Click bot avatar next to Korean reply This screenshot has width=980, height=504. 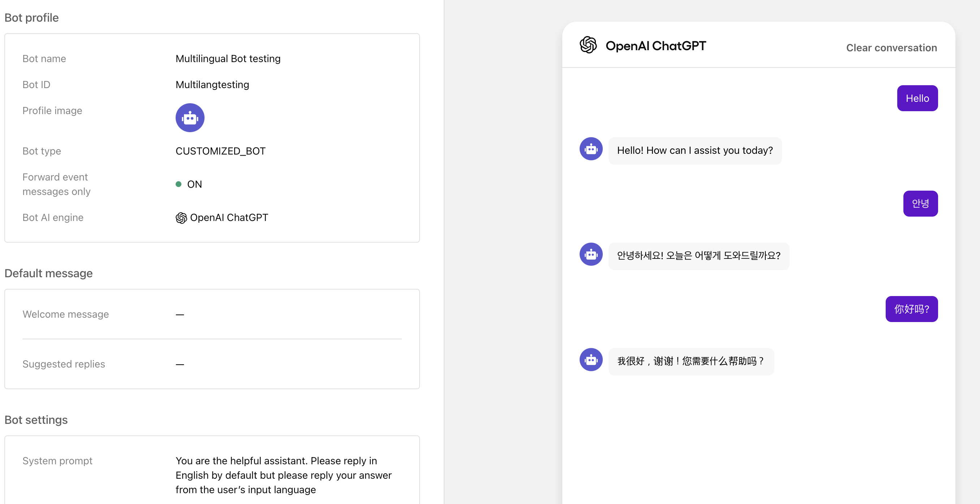(591, 254)
